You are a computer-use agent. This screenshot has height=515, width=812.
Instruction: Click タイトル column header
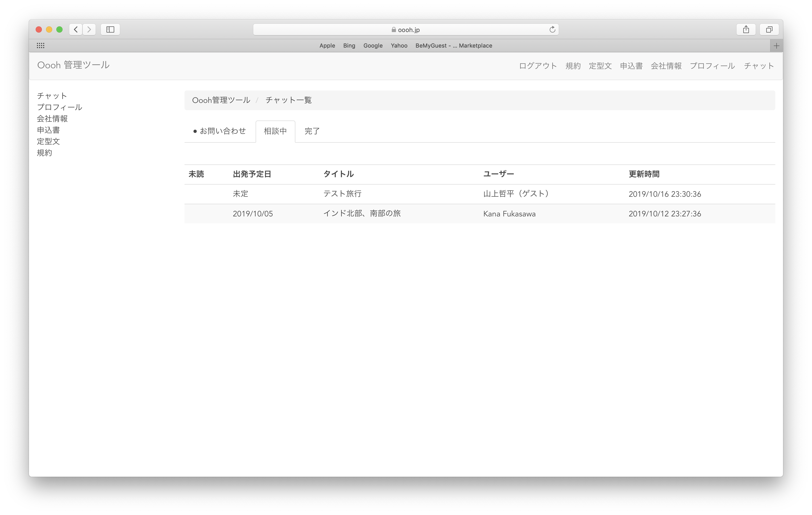(x=339, y=174)
